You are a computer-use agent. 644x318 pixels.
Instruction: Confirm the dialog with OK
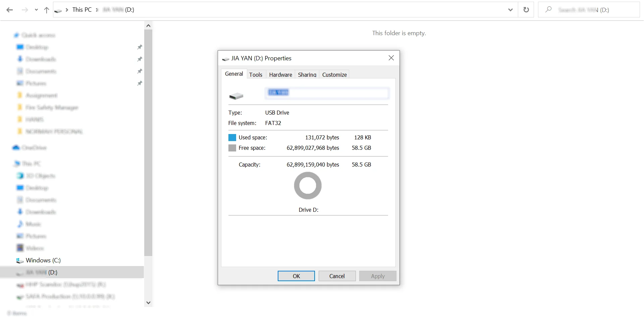click(296, 276)
